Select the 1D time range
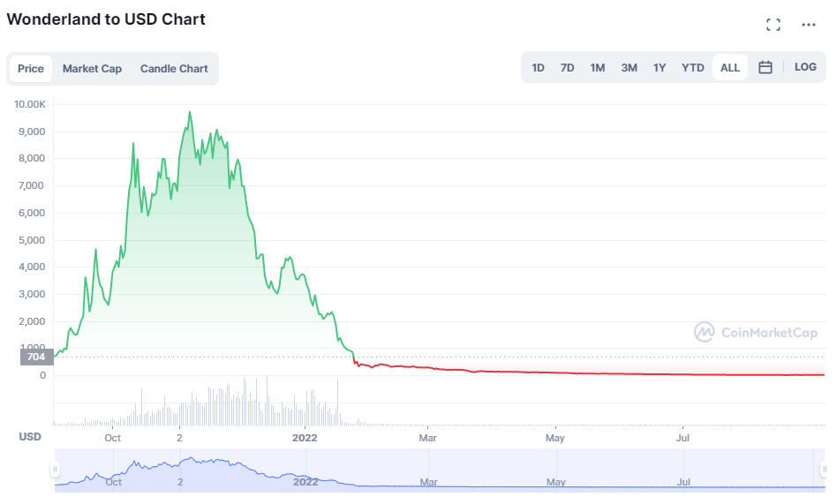 coord(538,68)
